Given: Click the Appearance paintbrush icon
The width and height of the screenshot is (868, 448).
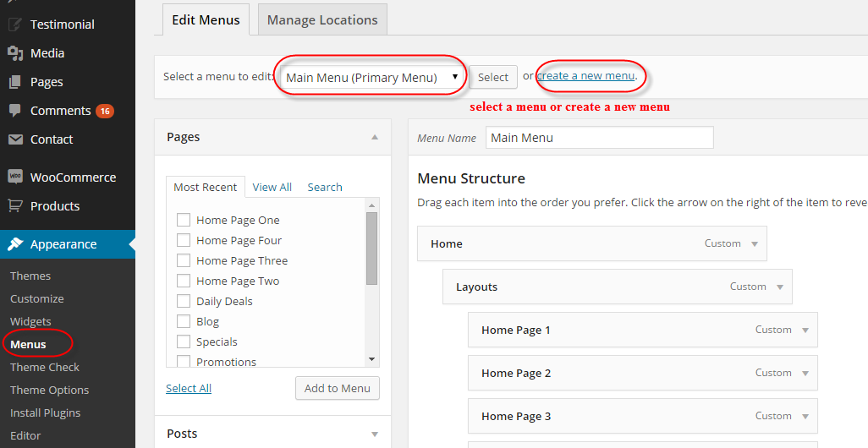Looking at the screenshot, I should point(15,244).
